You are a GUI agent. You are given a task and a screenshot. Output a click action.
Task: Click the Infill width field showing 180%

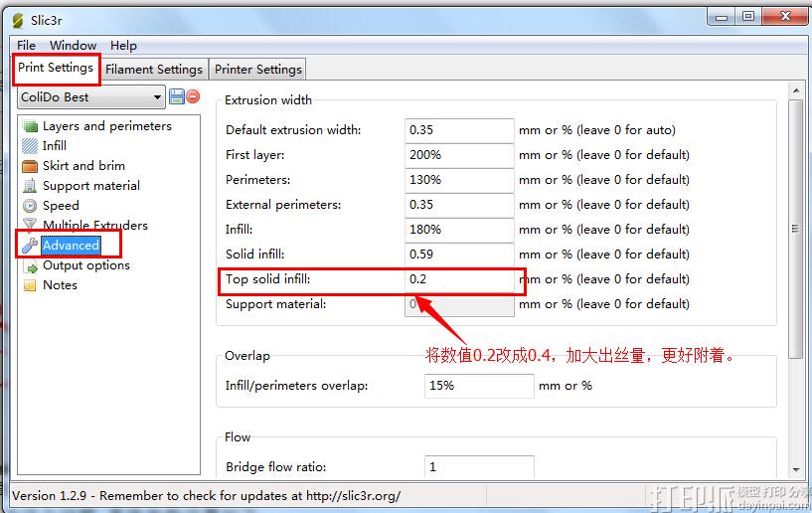click(459, 230)
